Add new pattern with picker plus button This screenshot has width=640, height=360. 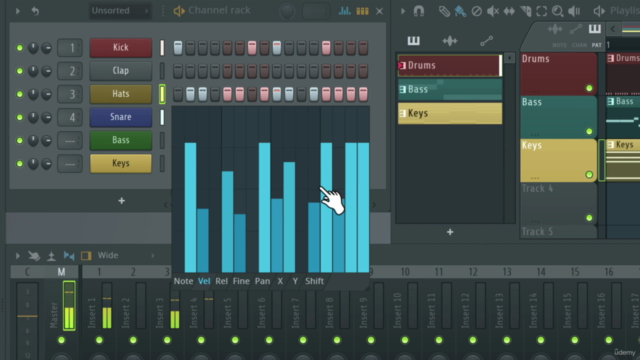pos(450,232)
